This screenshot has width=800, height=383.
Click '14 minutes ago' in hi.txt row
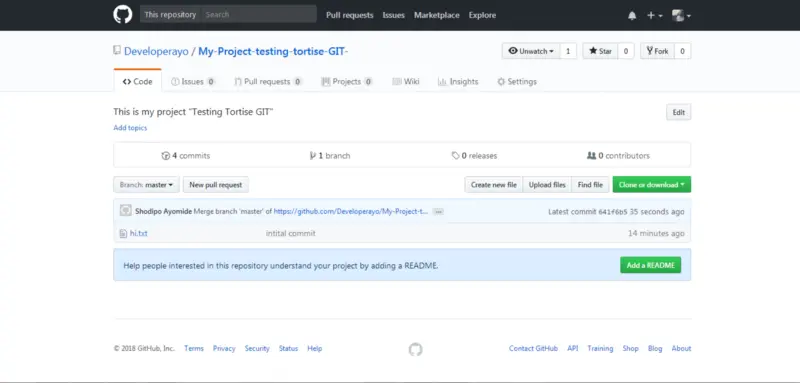tap(656, 233)
